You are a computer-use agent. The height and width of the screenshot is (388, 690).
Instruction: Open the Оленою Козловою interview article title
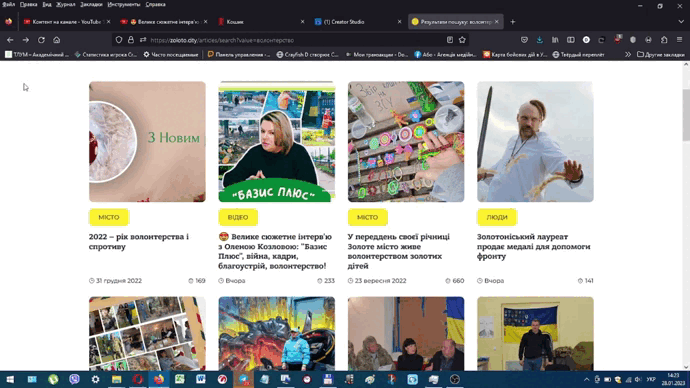tap(276, 251)
